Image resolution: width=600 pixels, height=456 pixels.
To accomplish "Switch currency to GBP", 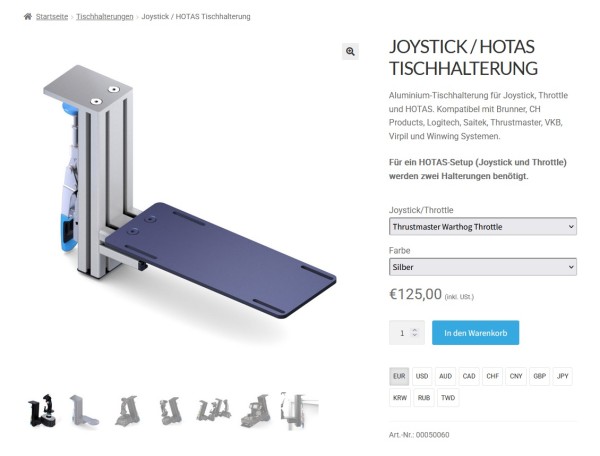I will point(540,376).
